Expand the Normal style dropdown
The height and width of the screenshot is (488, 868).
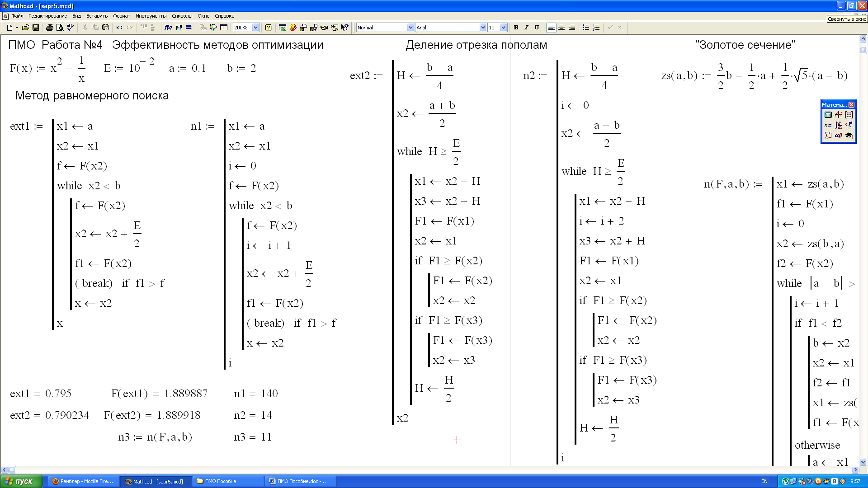tap(410, 28)
